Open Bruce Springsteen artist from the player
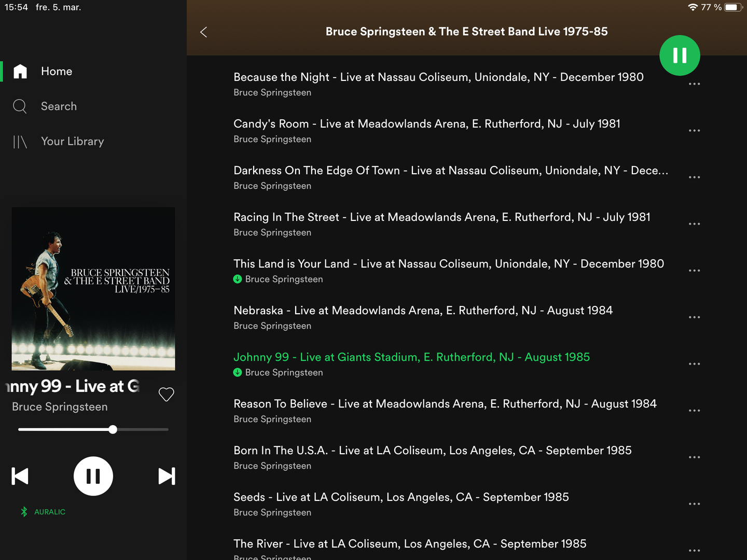747x560 pixels. [x=60, y=407]
